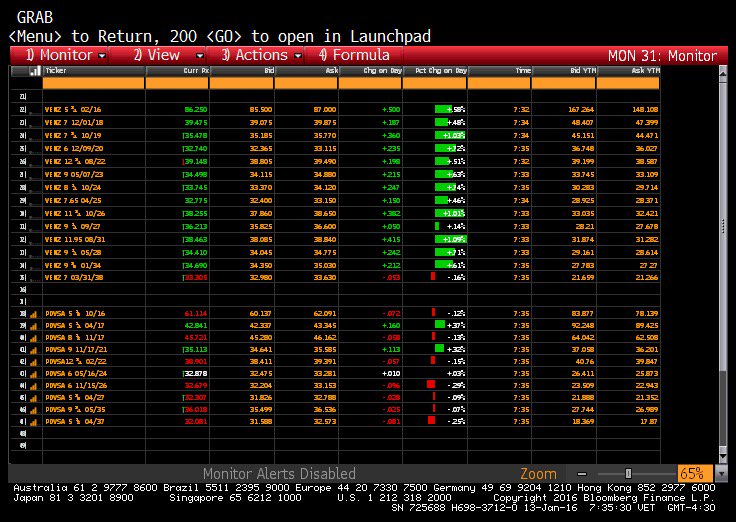Click ask value 62.091
The width and height of the screenshot is (736, 522).
[x=325, y=314]
